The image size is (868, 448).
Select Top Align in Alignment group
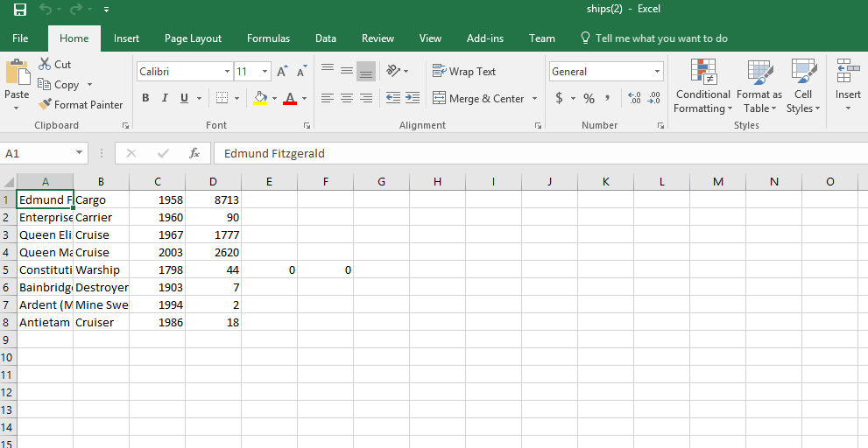click(328, 70)
